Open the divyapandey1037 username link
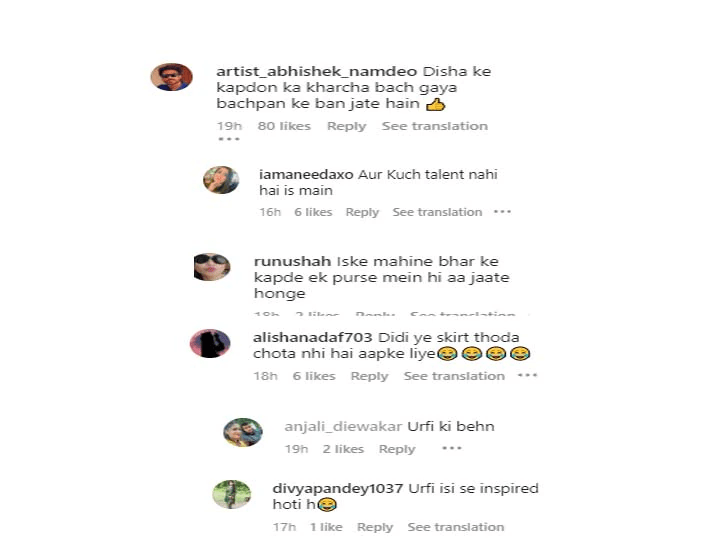Viewport: 720px width, 540px height. (338, 489)
